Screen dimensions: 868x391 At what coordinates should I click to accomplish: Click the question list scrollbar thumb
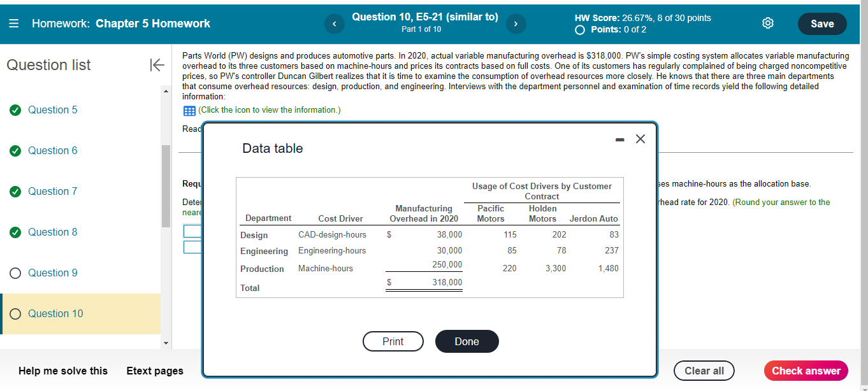pos(166,186)
